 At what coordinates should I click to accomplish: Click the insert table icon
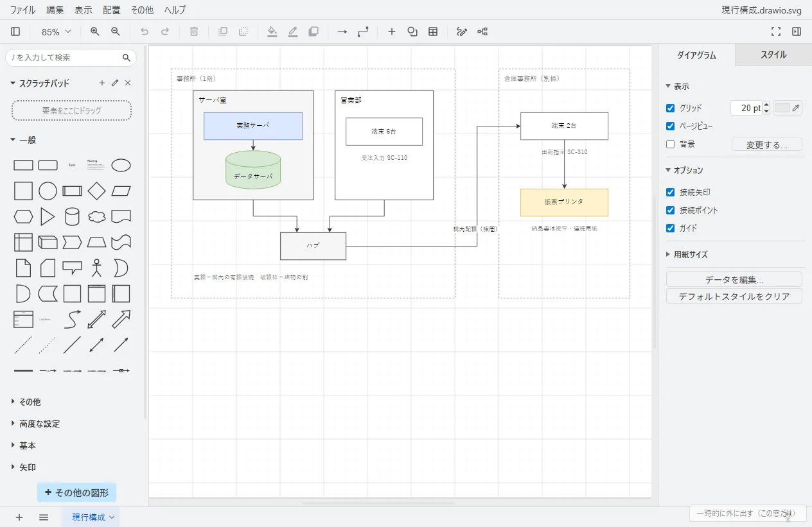(433, 31)
